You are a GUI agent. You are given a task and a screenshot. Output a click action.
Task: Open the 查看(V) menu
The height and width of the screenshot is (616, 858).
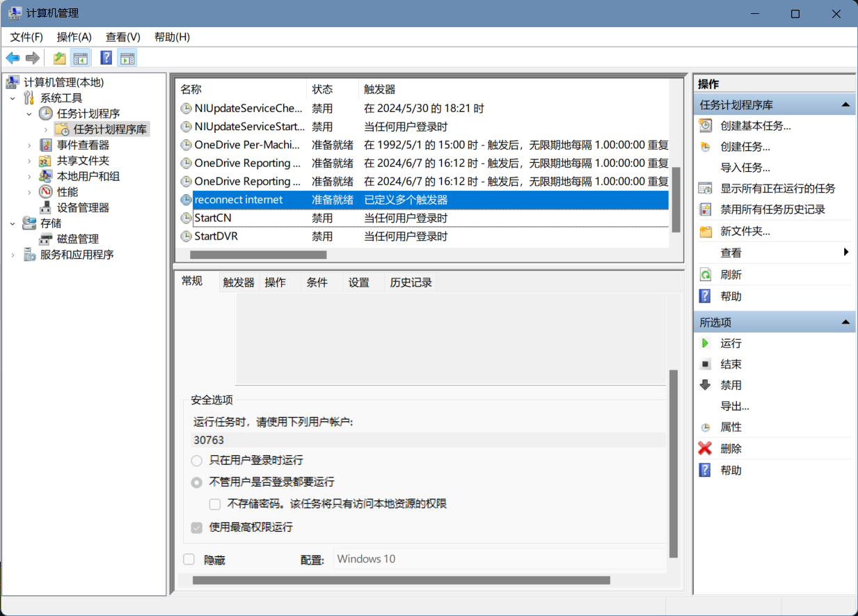123,37
